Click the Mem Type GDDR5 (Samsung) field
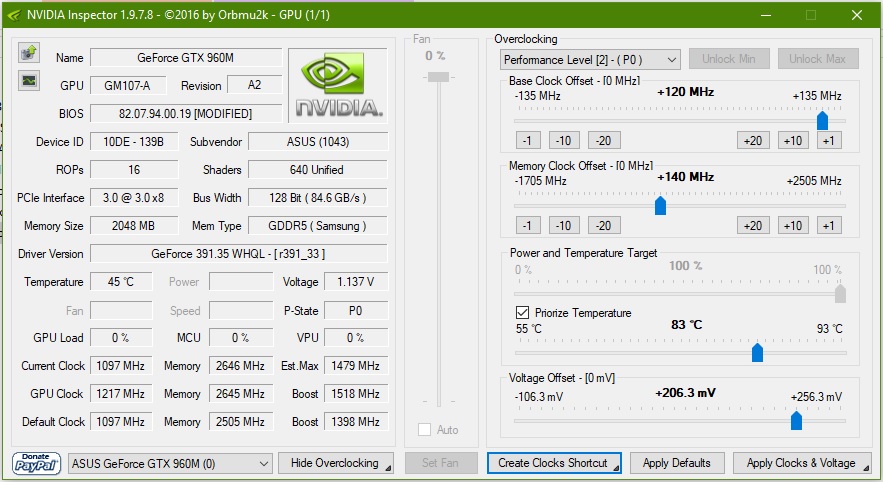This screenshot has height=485, width=883. coord(318,225)
